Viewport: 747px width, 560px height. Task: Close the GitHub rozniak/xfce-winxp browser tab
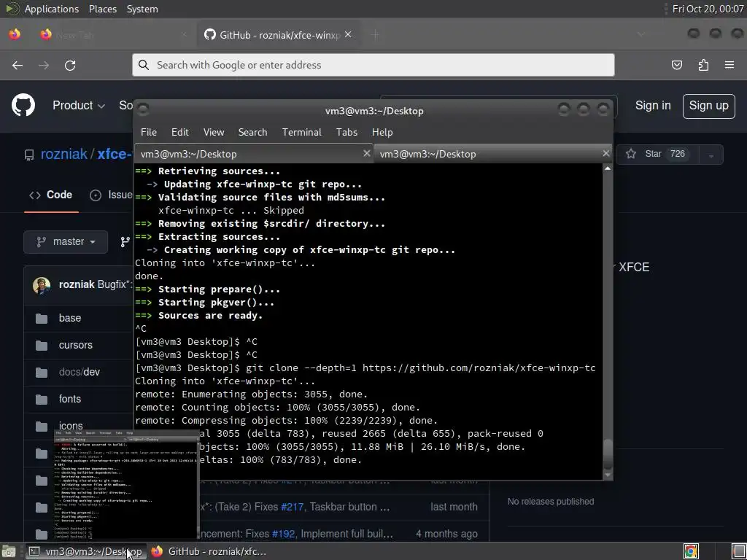pyautogui.click(x=348, y=34)
